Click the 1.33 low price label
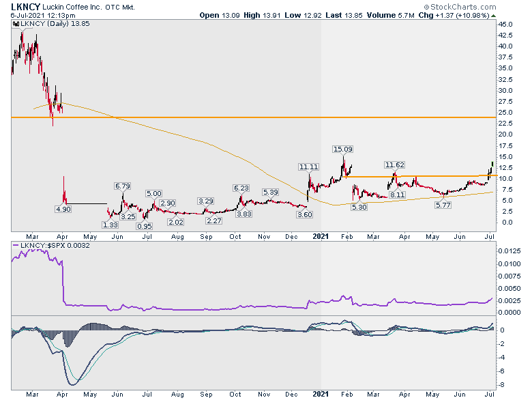 (110, 225)
